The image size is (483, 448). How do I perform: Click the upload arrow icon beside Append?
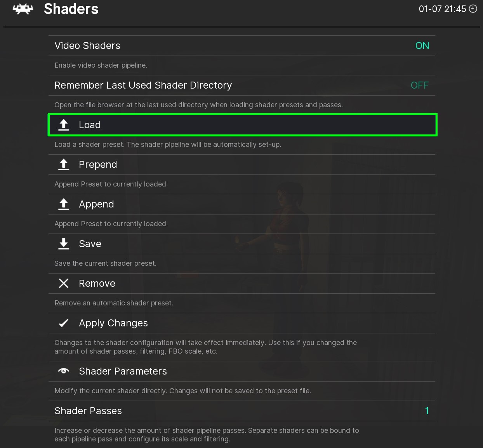(64, 204)
